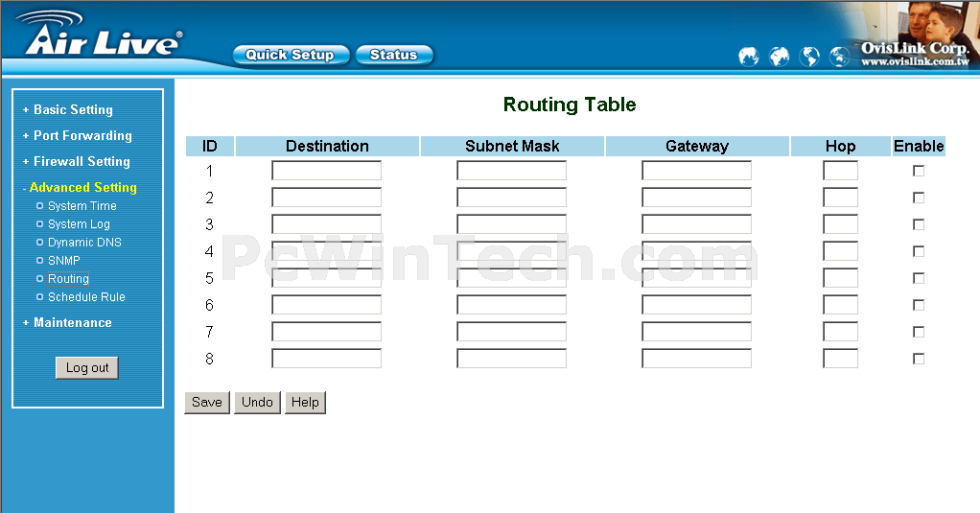Viewport: 980px width, 513px height.
Task: Open the Dynamic DNS page
Action: pyautogui.click(x=84, y=242)
